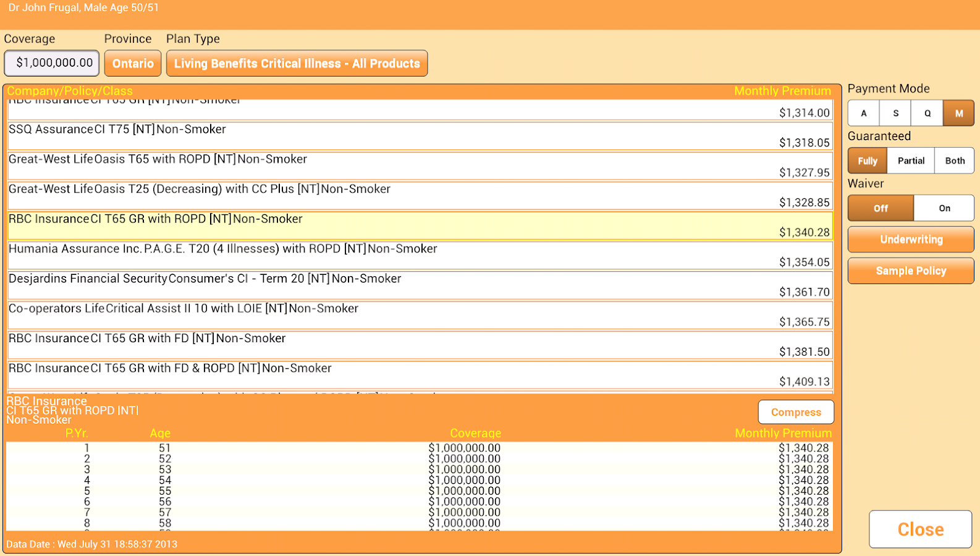Click the Monthly Premium header of company list
The height and width of the screenshot is (556, 980).
point(782,91)
